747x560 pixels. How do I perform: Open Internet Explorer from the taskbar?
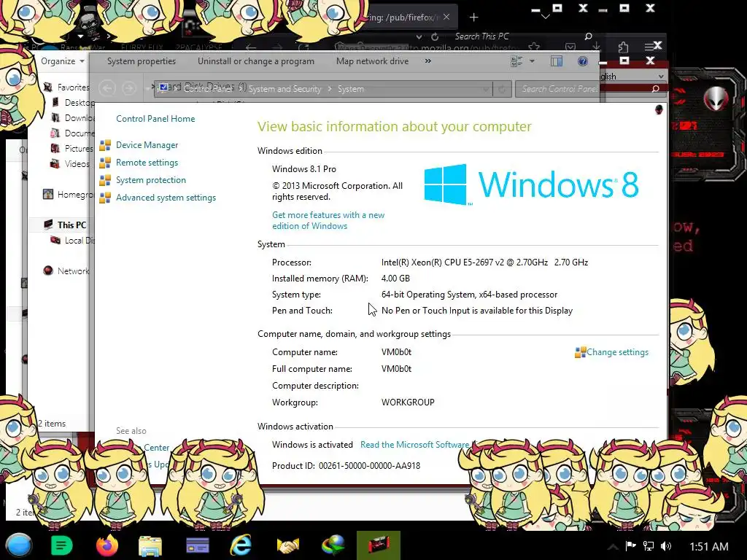(241, 545)
